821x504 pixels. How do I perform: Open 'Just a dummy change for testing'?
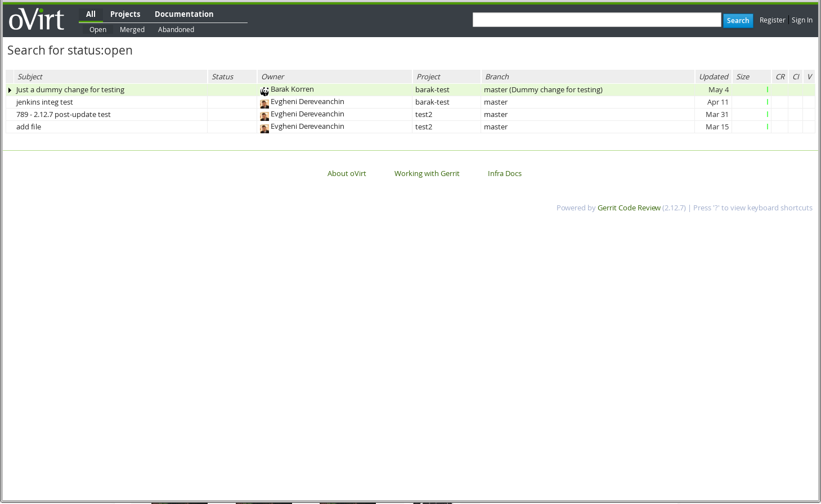click(x=70, y=90)
